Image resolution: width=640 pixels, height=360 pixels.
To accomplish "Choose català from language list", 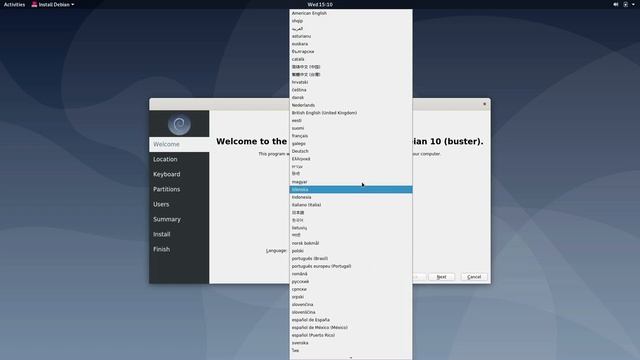I will pos(351,59).
